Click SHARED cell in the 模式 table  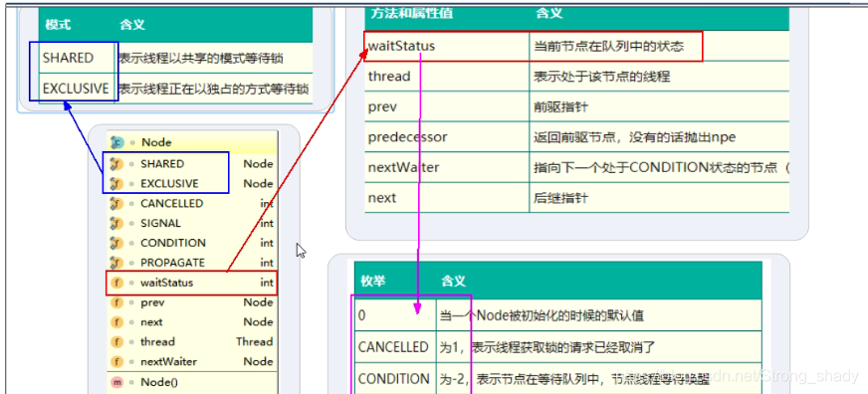77,58
